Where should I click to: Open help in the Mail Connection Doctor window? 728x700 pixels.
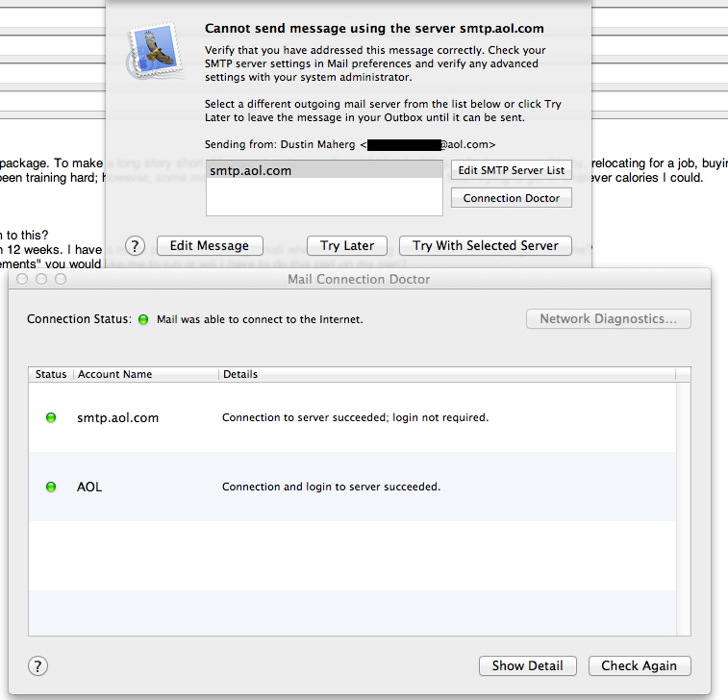click(38, 665)
